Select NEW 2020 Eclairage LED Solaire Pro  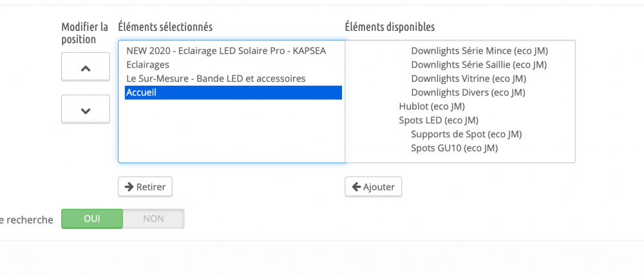click(x=226, y=51)
